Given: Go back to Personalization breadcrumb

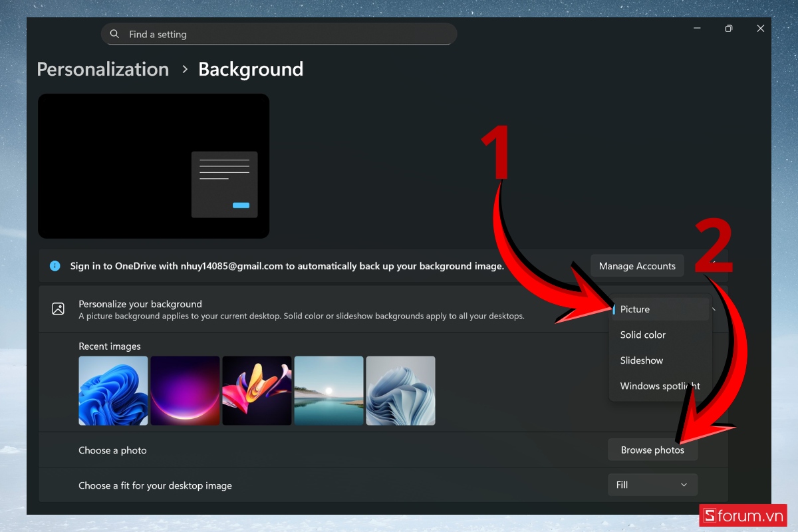Looking at the screenshot, I should coord(103,69).
